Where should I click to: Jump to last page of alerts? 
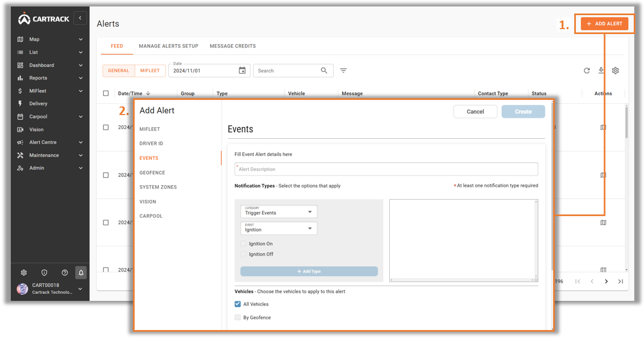pyautogui.click(x=621, y=281)
